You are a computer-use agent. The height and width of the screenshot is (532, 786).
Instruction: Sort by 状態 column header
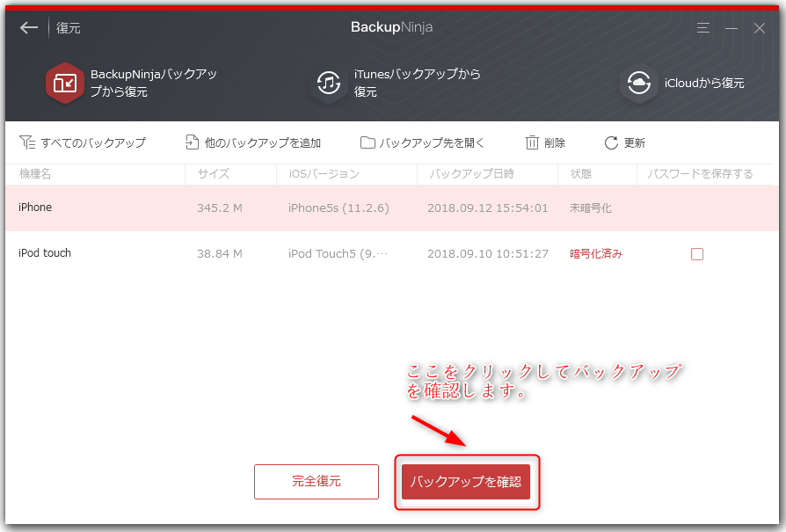[x=581, y=174]
